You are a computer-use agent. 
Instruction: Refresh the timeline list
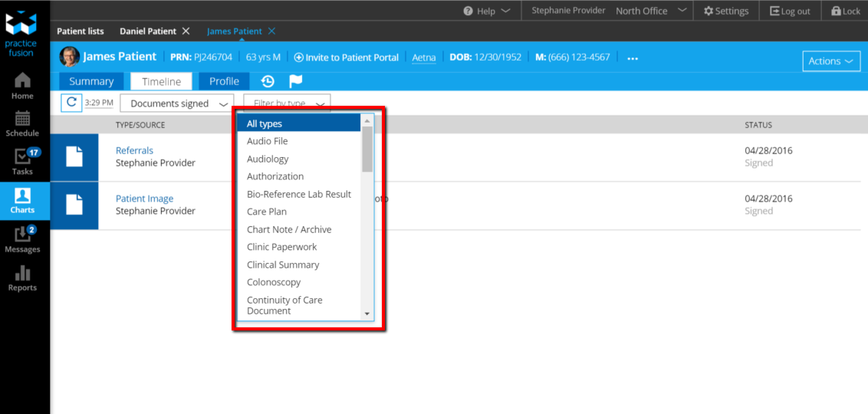point(71,103)
